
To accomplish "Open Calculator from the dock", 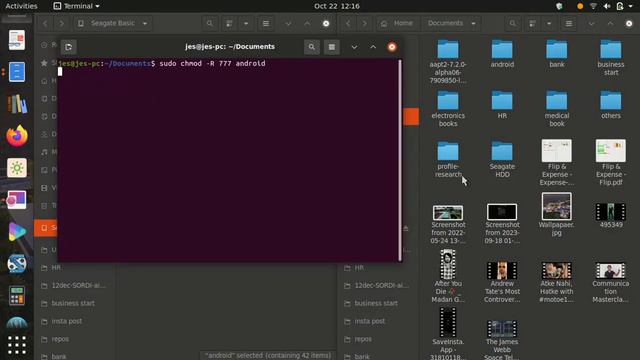I will click(x=17, y=295).
